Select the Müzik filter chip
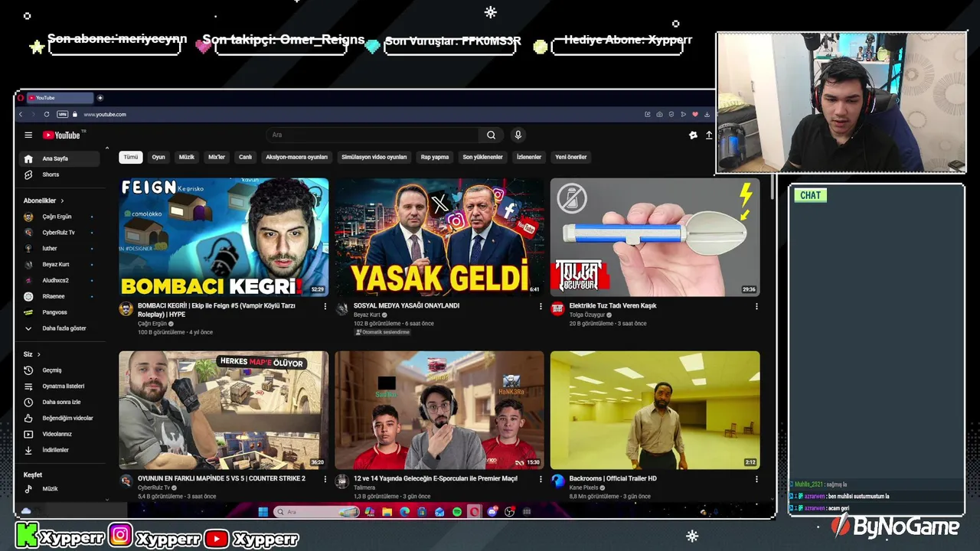Image resolution: width=980 pixels, height=551 pixels. (x=187, y=157)
